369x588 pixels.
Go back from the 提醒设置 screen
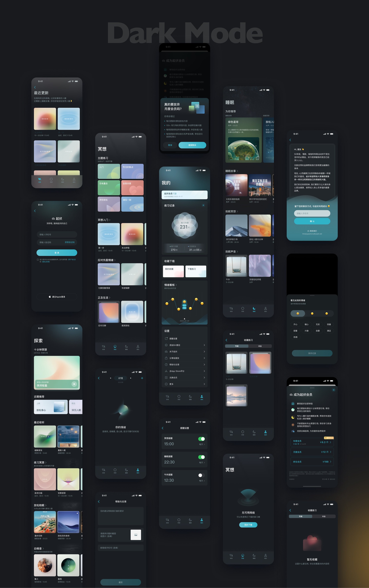click(163, 428)
